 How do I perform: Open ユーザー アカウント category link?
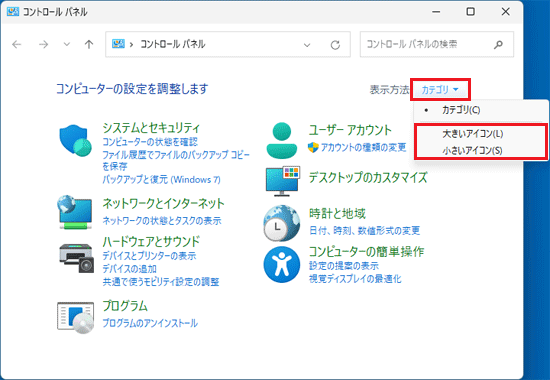pyautogui.click(x=350, y=130)
